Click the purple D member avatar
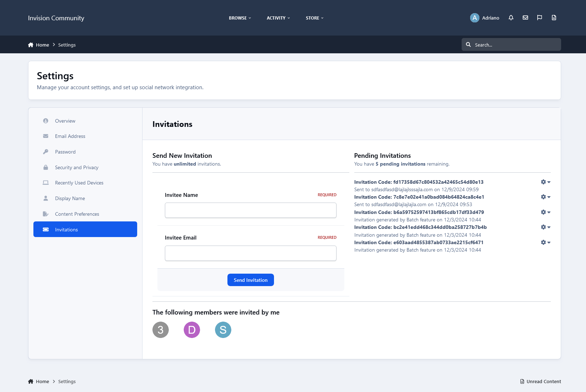Screen dimensions: 586x392 point(192,329)
